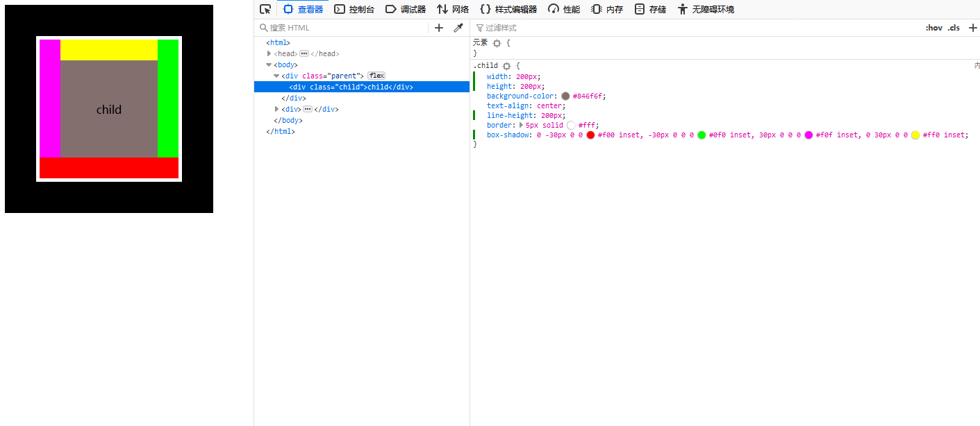Click the flex badge on the parent div

click(376, 76)
